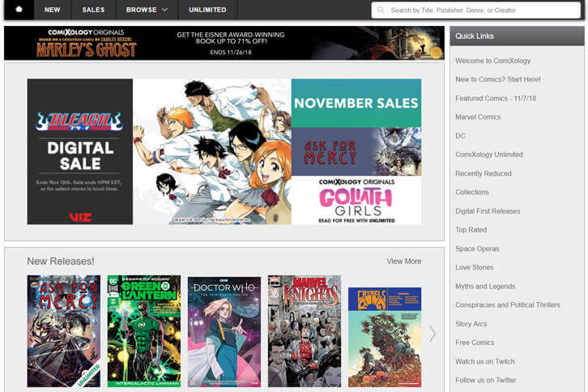
Task: Open the Free Comics link
Action: 475,343
